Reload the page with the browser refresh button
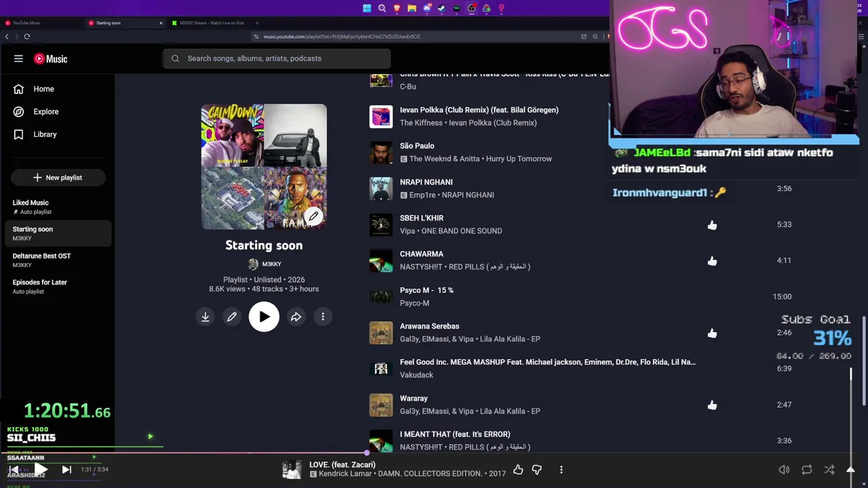The width and height of the screenshot is (868, 488). coord(27,37)
